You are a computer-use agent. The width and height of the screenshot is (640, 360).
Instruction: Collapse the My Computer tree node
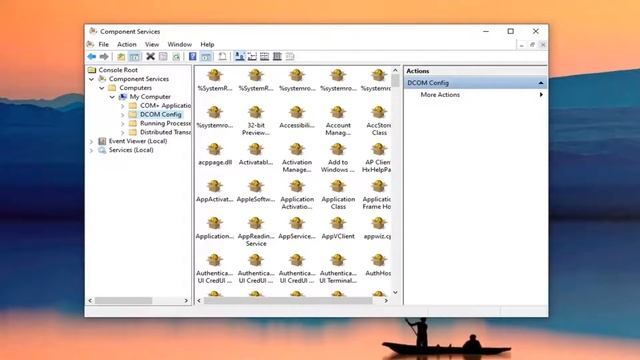coord(112,97)
